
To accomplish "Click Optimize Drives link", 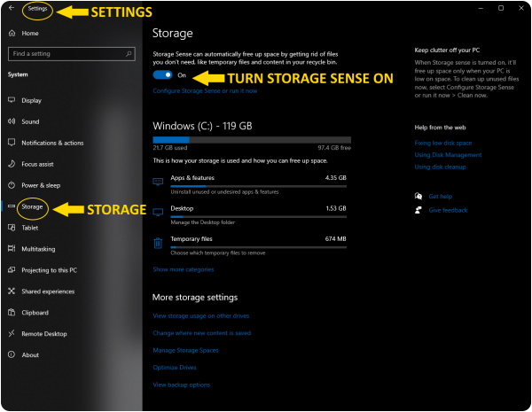I will click(x=175, y=367).
